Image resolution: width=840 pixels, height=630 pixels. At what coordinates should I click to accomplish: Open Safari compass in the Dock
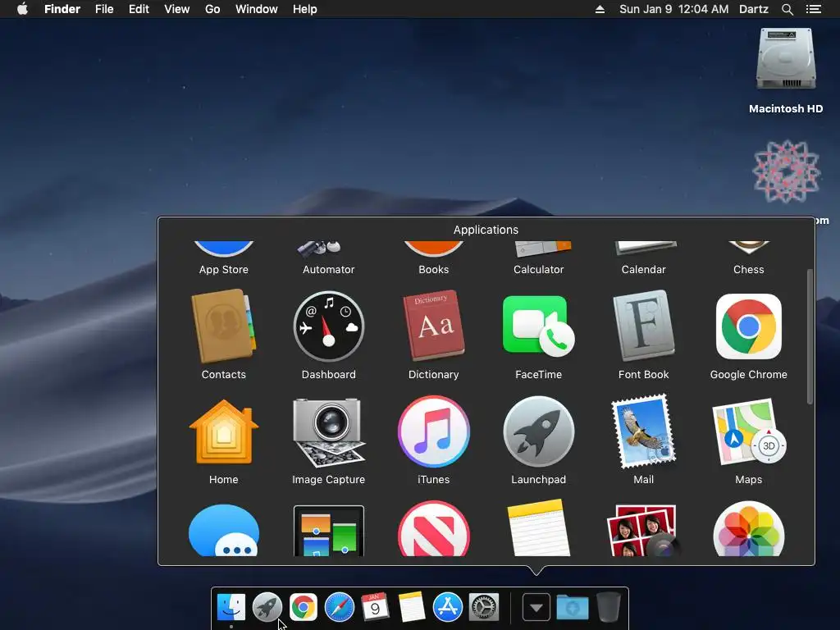339,607
